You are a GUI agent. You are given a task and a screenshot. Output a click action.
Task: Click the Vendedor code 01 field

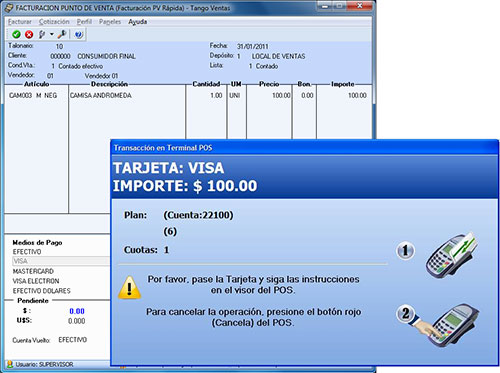tap(50, 76)
